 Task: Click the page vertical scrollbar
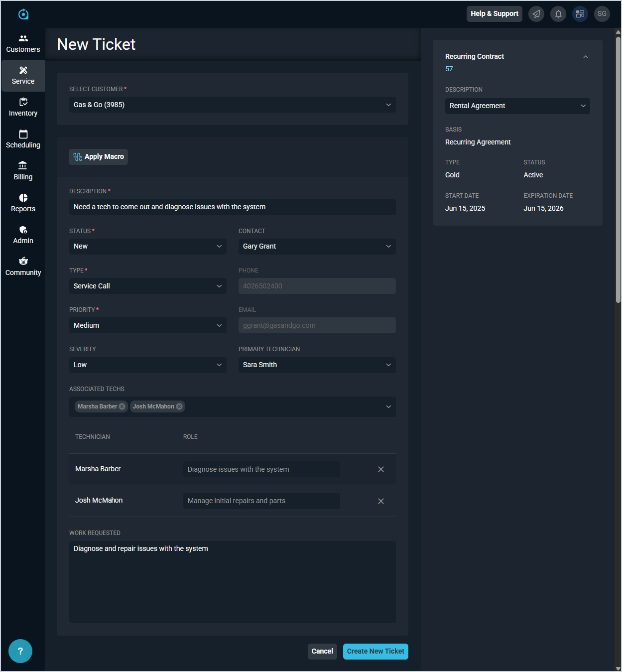[618, 169]
